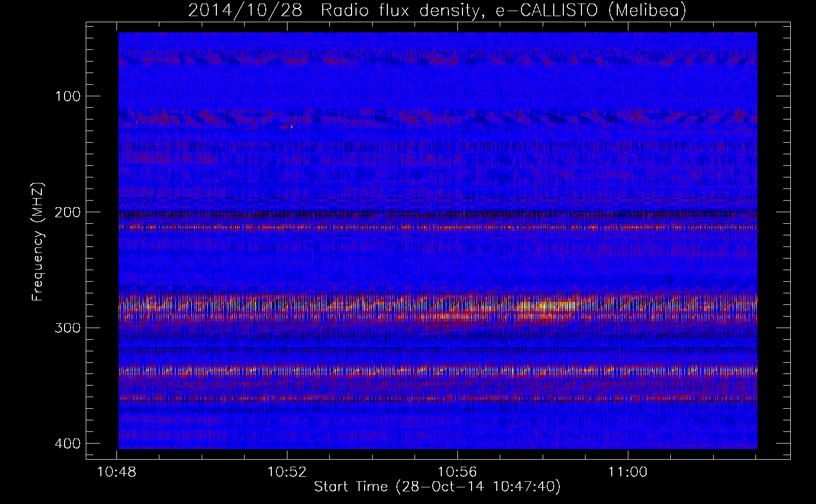Click the time tick label "10:48"
The width and height of the screenshot is (816, 504).
(x=116, y=472)
